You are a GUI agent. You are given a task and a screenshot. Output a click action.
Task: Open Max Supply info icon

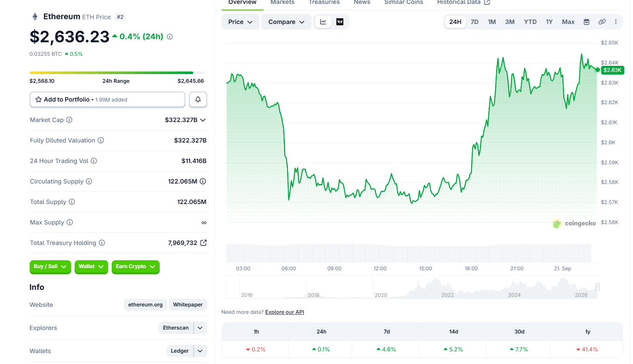(x=70, y=222)
